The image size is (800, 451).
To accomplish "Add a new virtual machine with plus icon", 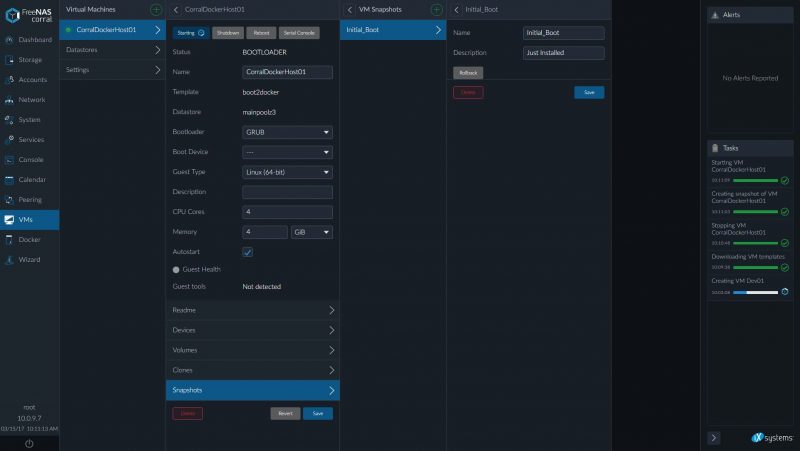I will (x=156, y=9).
